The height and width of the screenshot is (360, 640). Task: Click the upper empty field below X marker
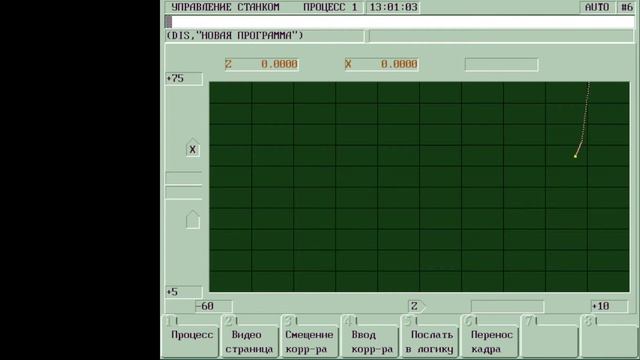184,178
